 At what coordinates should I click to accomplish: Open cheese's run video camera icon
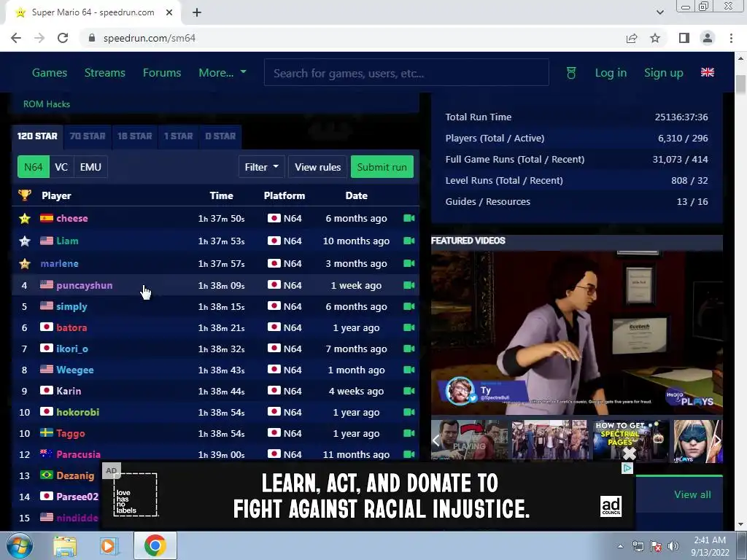pos(409,218)
